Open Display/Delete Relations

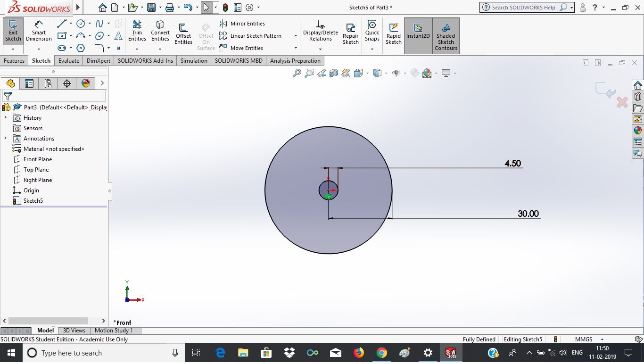coord(321,31)
